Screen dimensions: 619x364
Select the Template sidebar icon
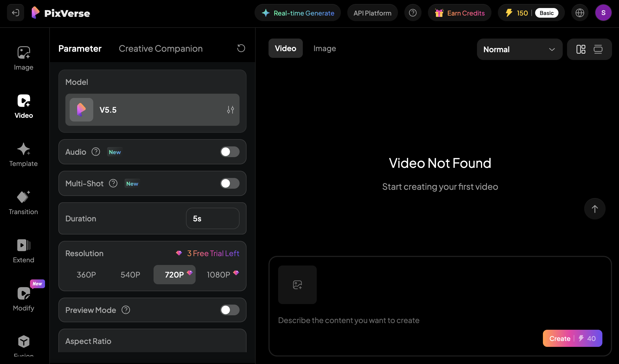pyautogui.click(x=24, y=154)
